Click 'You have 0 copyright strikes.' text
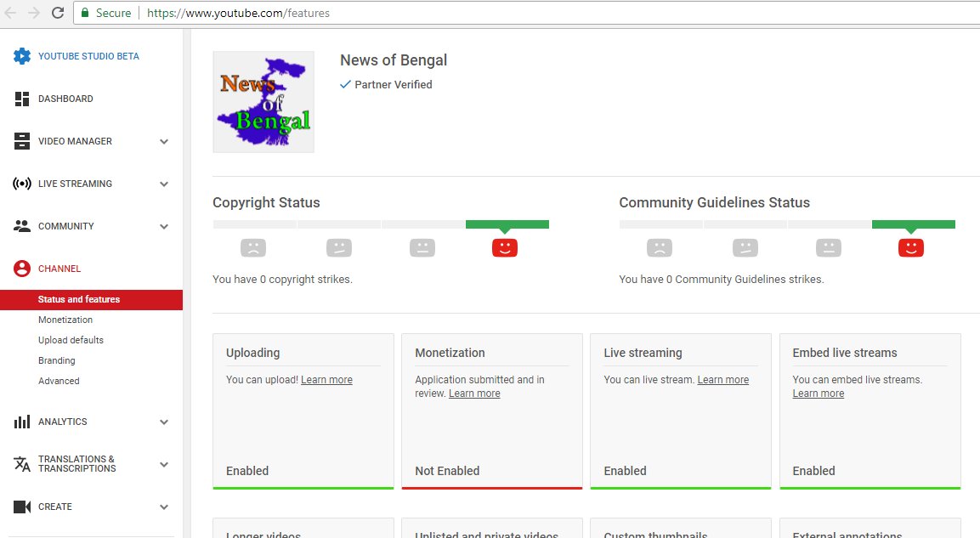This screenshot has height=538, width=980. coord(282,280)
